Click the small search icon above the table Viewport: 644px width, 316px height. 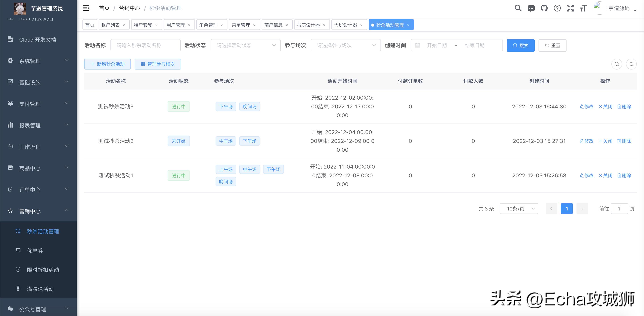coord(617,64)
